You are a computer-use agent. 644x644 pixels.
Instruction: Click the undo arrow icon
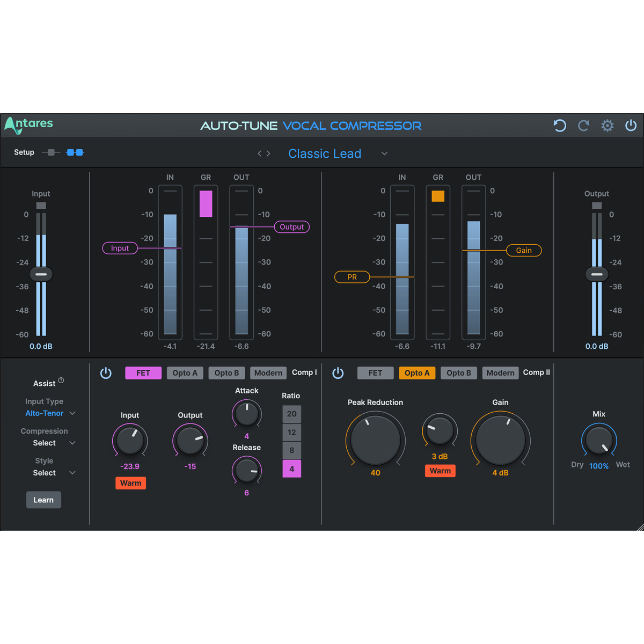click(x=560, y=126)
